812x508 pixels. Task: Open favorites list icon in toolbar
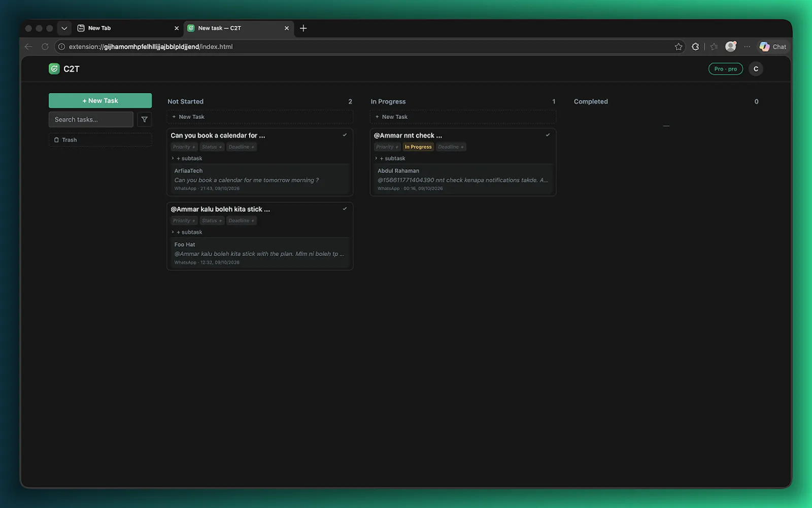[x=714, y=47]
